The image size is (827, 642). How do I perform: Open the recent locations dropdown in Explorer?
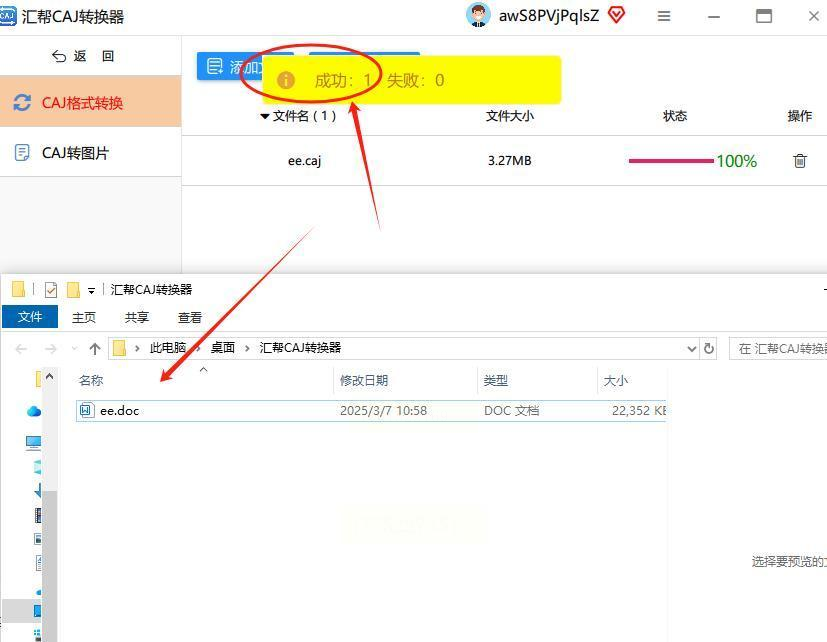pyautogui.click(x=74, y=349)
